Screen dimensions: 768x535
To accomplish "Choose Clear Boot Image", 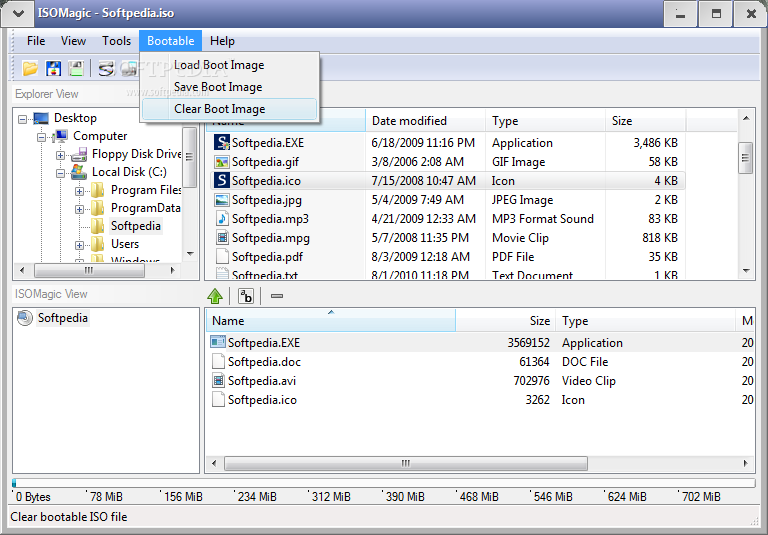I will (x=230, y=109).
